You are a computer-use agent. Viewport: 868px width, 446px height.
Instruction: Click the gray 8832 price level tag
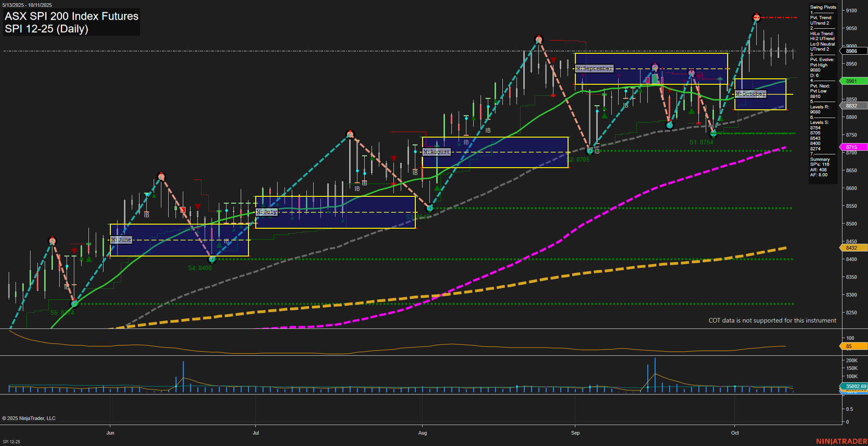pos(852,106)
